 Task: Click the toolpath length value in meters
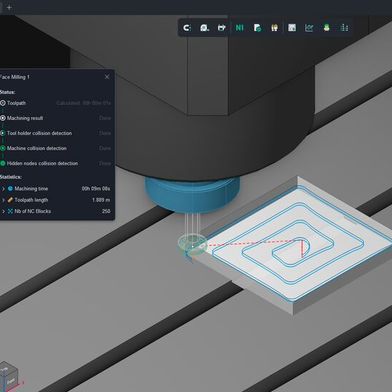pos(101,200)
